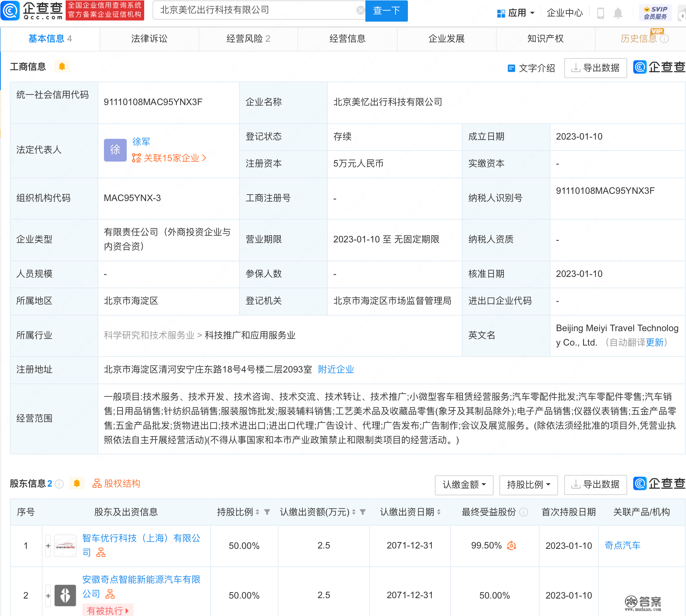Click 安徽奇点 company logo thumbnail
The width and height of the screenshot is (686, 616).
[x=65, y=596]
